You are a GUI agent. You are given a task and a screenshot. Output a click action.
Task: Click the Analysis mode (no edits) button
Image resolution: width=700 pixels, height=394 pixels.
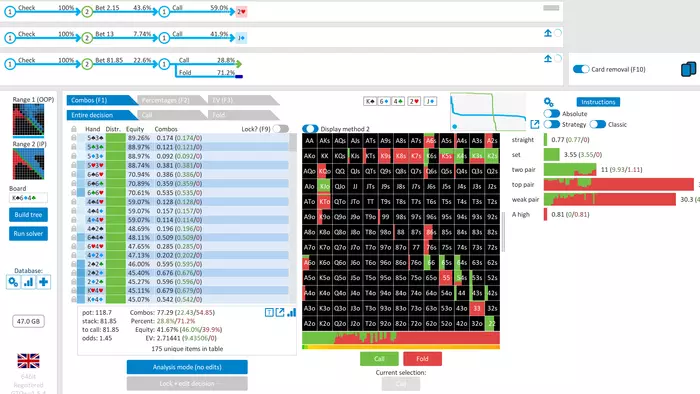click(187, 367)
